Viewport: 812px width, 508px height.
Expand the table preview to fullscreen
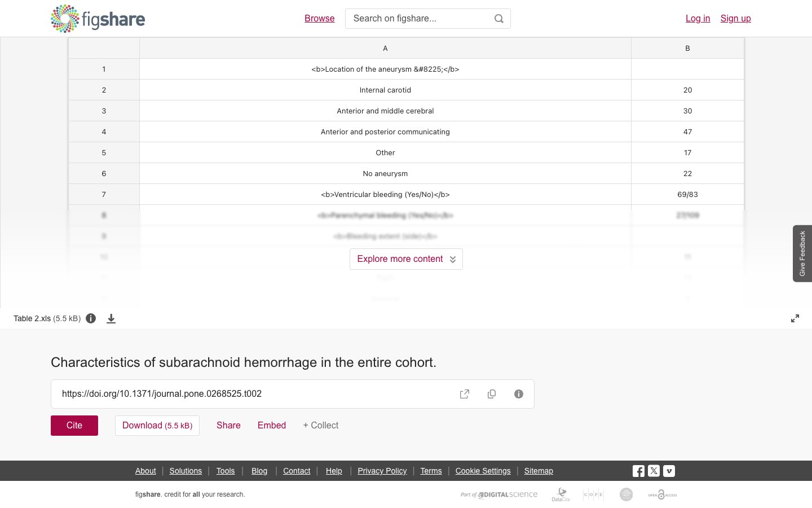795,318
